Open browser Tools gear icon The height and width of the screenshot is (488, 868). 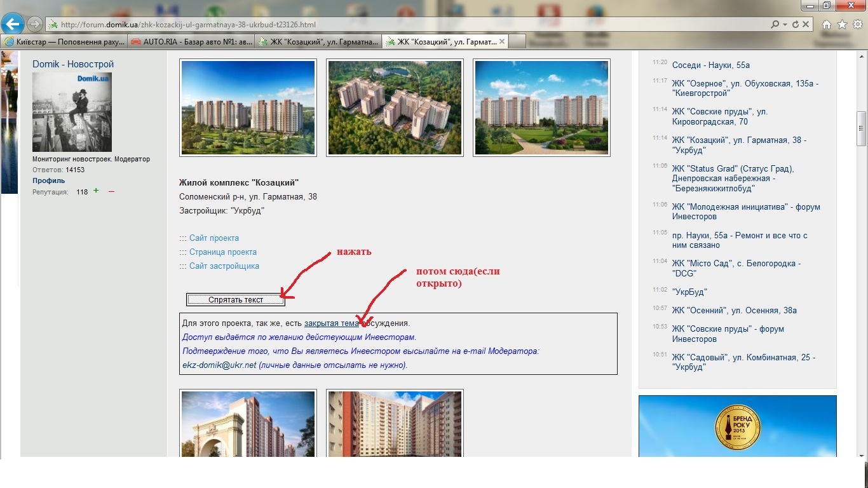pyautogui.click(x=857, y=25)
